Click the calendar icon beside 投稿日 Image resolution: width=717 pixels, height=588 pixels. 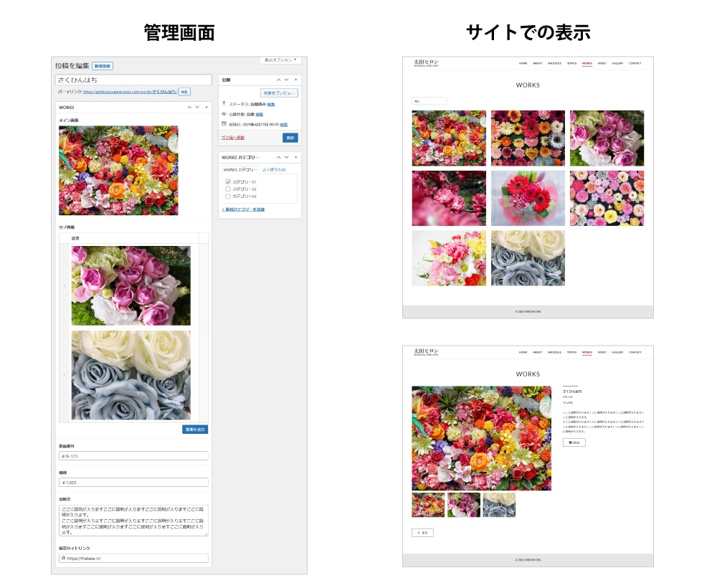click(224, 124)
